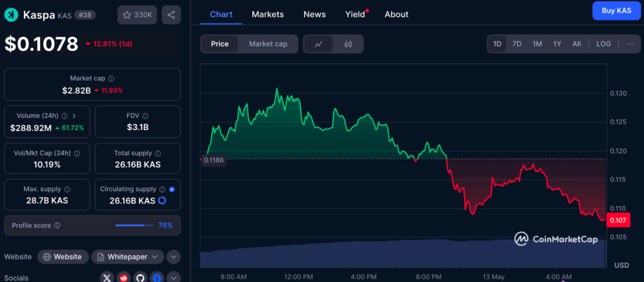The image size is (644, 282).
Task: Open the share icon button
Action: pyautogui.click(x=171, y=14)
